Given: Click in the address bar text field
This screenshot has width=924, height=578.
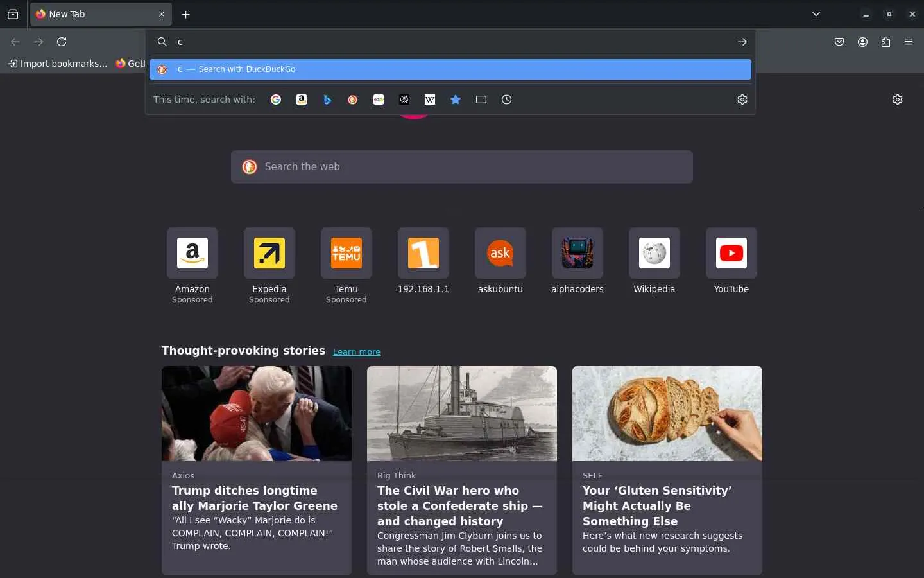Looking at the screenshot, I should (453, 42).
